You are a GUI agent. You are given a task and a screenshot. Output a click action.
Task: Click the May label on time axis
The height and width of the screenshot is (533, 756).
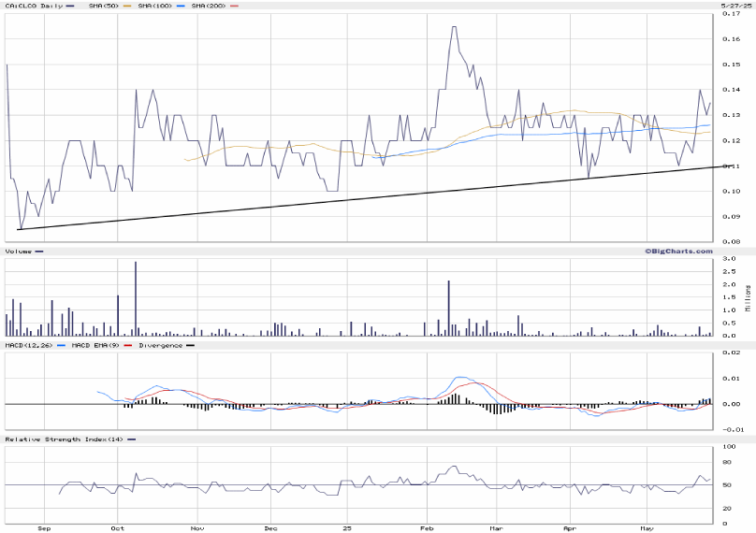(646, 527)
